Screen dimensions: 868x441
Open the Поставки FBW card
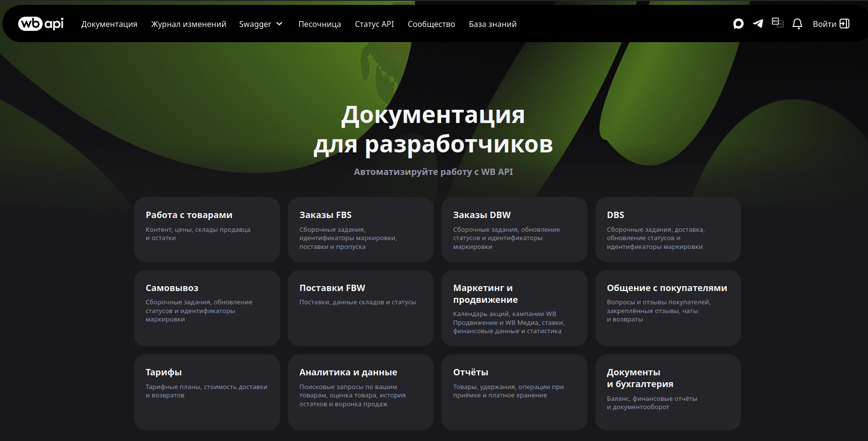tap(360, 308)
